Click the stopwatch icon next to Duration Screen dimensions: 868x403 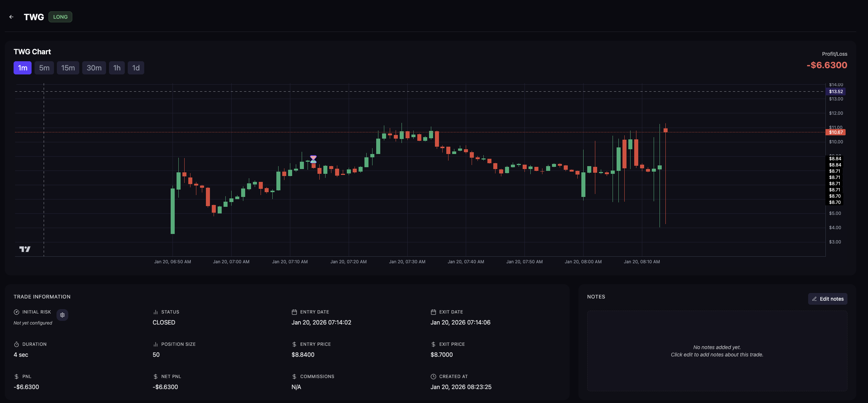click(16, 344)
